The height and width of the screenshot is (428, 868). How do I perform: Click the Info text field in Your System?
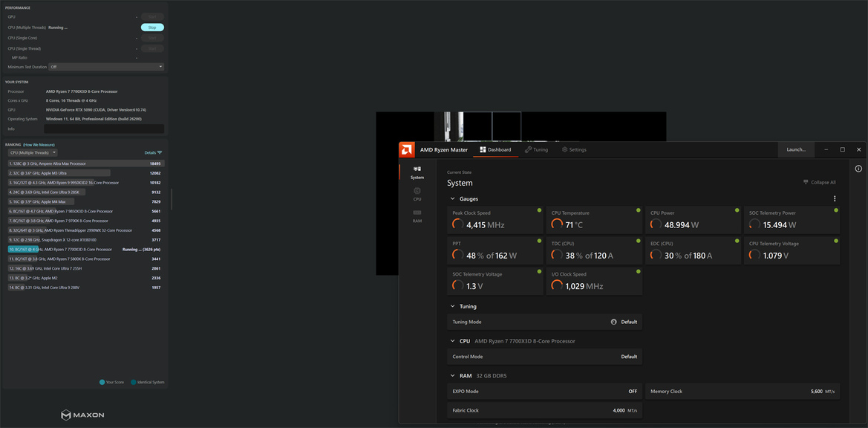pos(103,129)
